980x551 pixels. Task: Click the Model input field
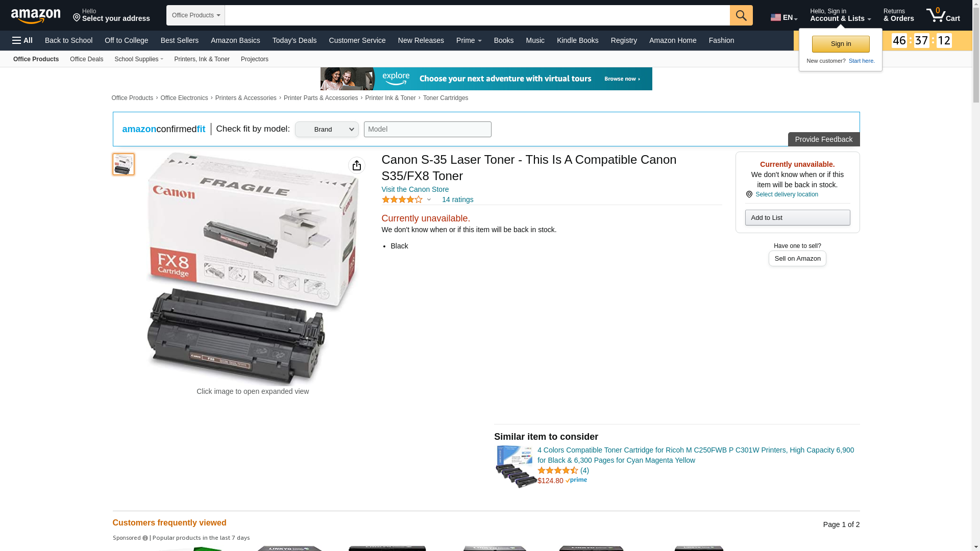click(428, 129)
